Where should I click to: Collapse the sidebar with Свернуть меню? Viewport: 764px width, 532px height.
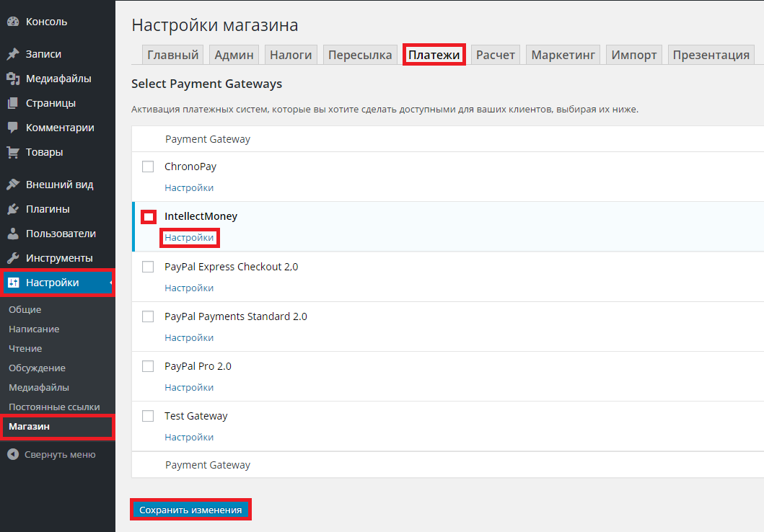click(x=52, y=455)
